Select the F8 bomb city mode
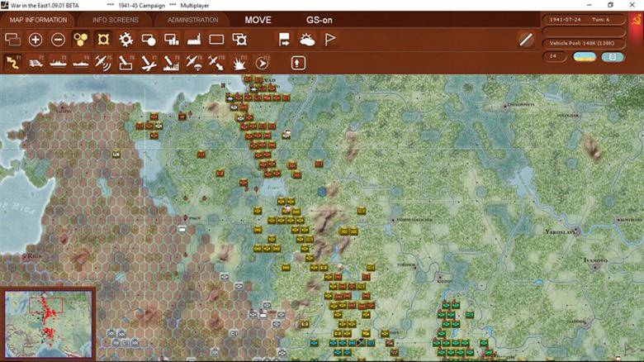The height and width of the screenshot is (362, 644). [171, 63]
